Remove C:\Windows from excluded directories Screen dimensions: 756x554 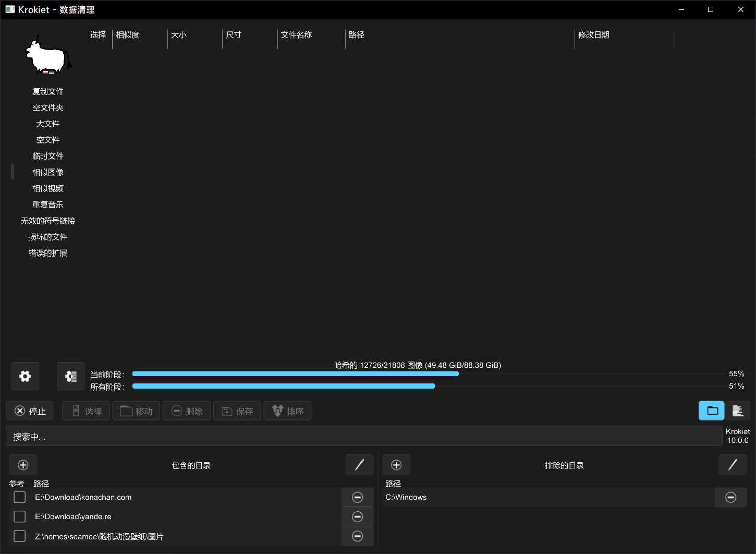click(731, 497)
